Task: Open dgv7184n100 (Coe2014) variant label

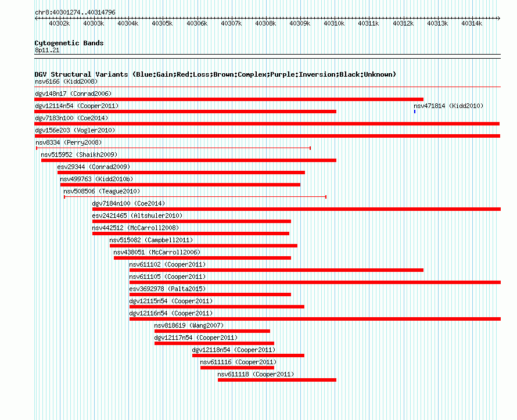Action: click(x=128, y=203)
